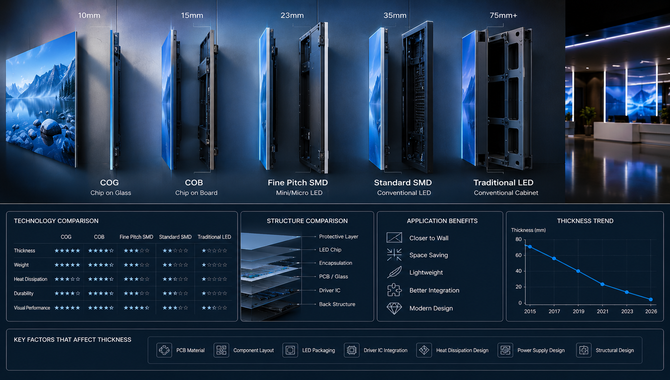
Task: Click the Conventional LED caption
Action: [x=404, y=193]
